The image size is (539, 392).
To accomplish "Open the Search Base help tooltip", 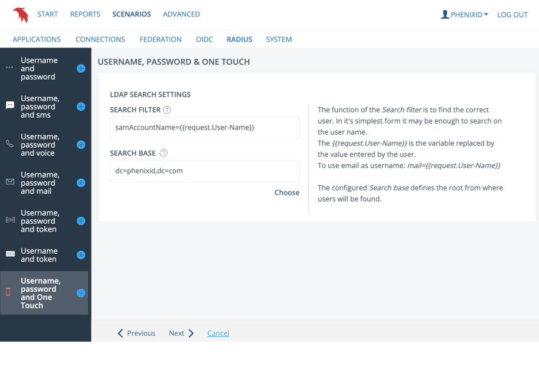I will click(x=164, y=152).
